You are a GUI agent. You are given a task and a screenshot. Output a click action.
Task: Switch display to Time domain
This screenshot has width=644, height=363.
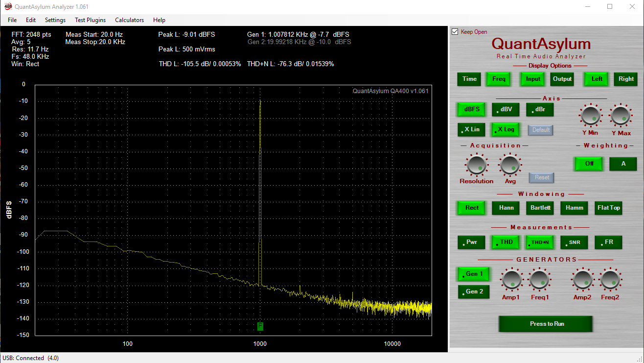469,79
